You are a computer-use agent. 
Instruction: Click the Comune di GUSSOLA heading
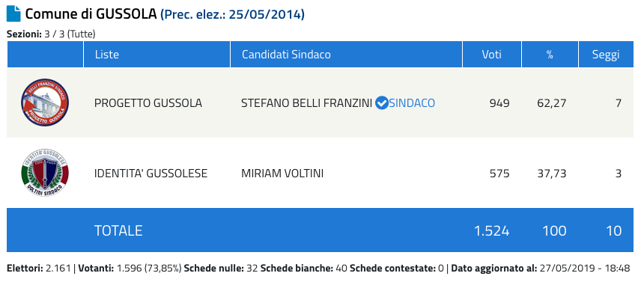[91, 14]
